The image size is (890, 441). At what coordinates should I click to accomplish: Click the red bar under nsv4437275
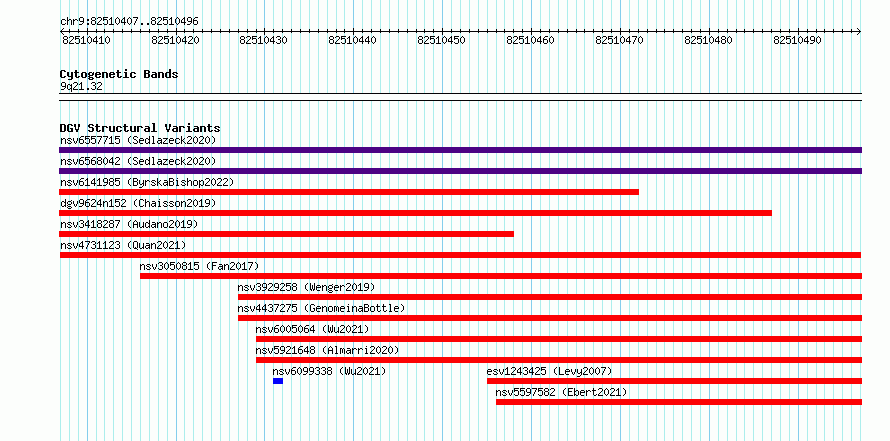click(550, 318)
